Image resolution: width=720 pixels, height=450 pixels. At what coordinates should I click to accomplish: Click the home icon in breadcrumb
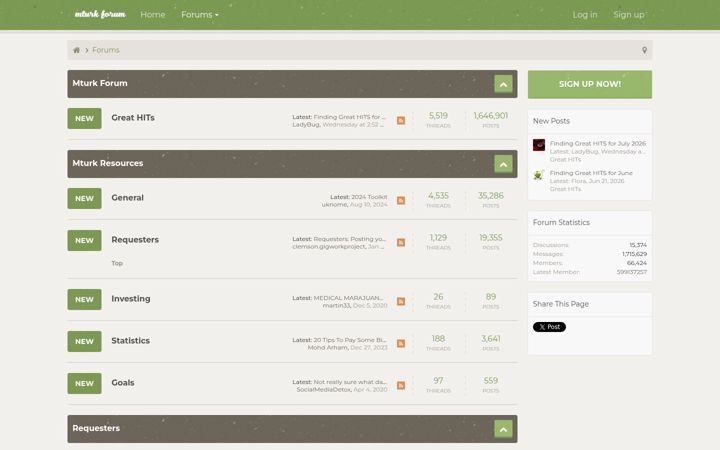pyautogui.click(x=76, y=50)
